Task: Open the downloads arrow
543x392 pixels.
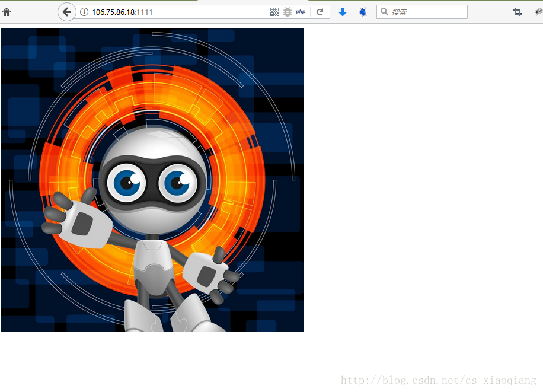Action: point(343,12)
